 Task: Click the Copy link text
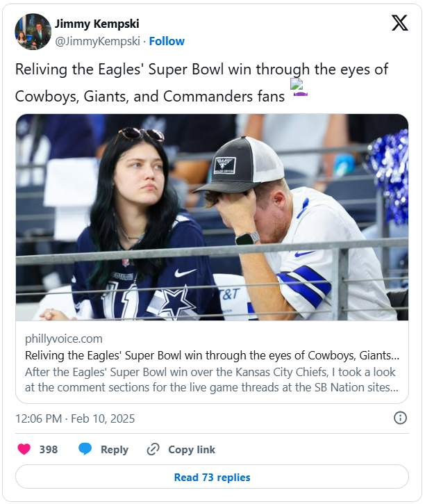point(192,449)
